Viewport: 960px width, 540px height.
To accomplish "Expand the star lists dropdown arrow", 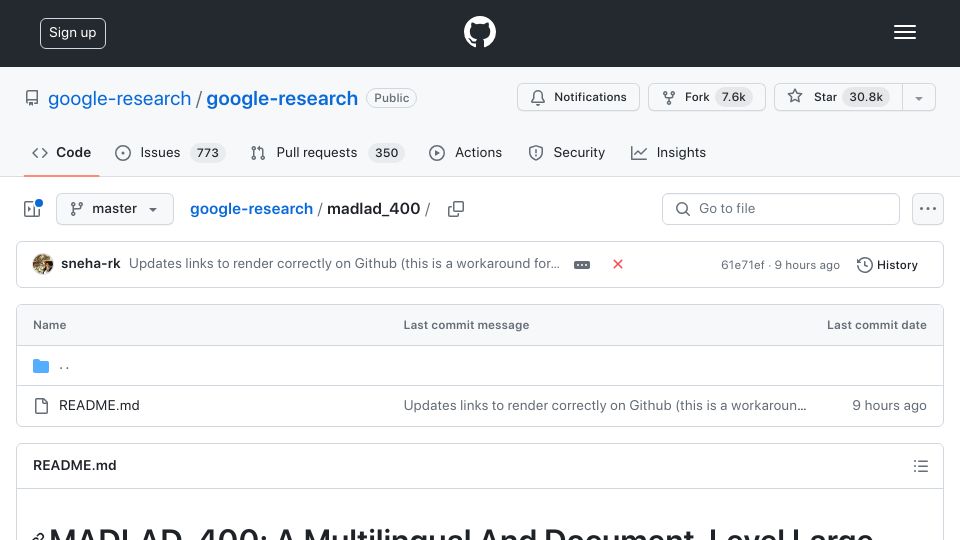I will [919, 98].
